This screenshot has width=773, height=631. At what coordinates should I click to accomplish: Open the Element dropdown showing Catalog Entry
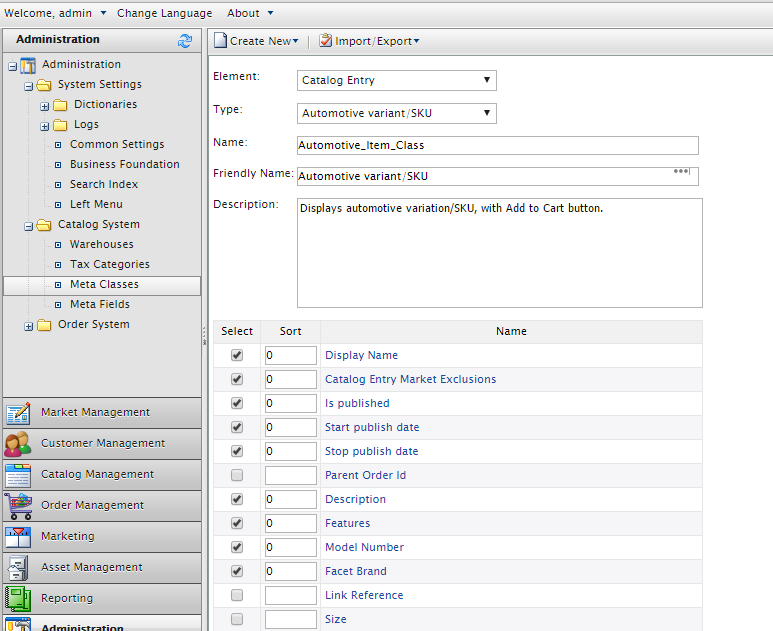pyautogui.click(x=397, y=81)
